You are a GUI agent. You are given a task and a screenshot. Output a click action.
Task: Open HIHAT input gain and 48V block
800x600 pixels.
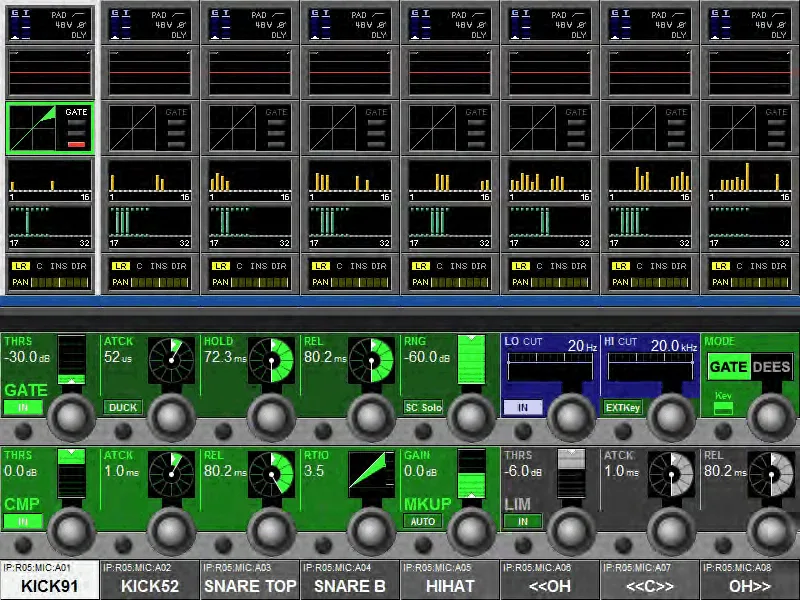click(x=449, y=23)
